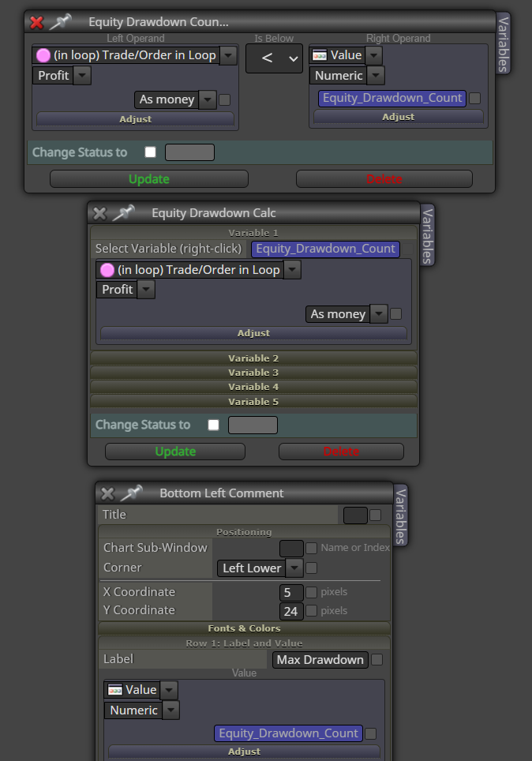Open As money dropdown in Left Operand
The height and width of the screenshot is (761, 532).
[208, 100]
